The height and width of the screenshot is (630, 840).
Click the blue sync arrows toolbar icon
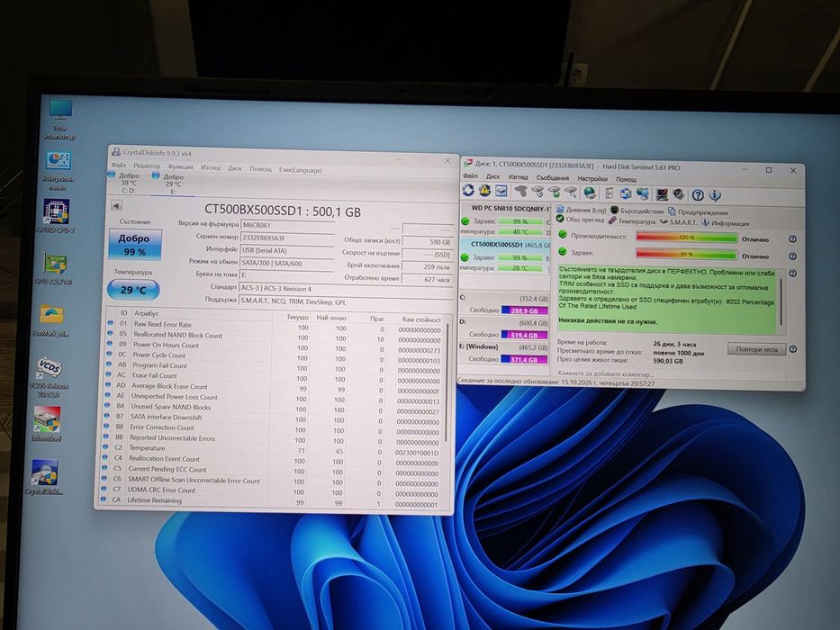point(625,193)
